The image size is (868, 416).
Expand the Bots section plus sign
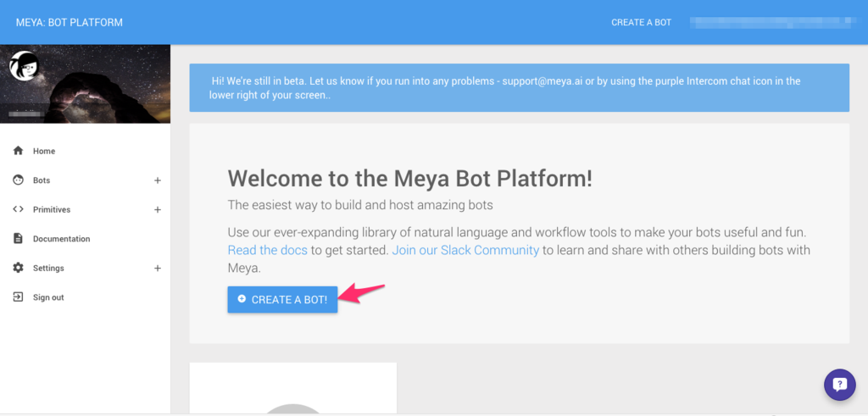157,180
